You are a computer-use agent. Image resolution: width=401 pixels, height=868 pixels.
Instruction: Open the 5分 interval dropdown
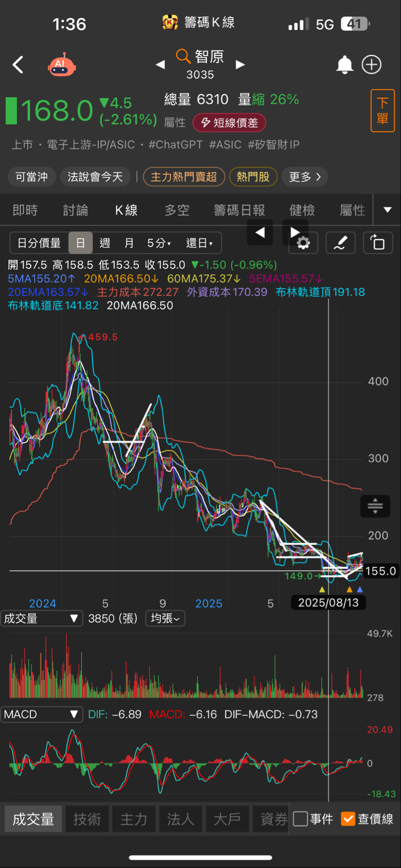tap(159, 243)
